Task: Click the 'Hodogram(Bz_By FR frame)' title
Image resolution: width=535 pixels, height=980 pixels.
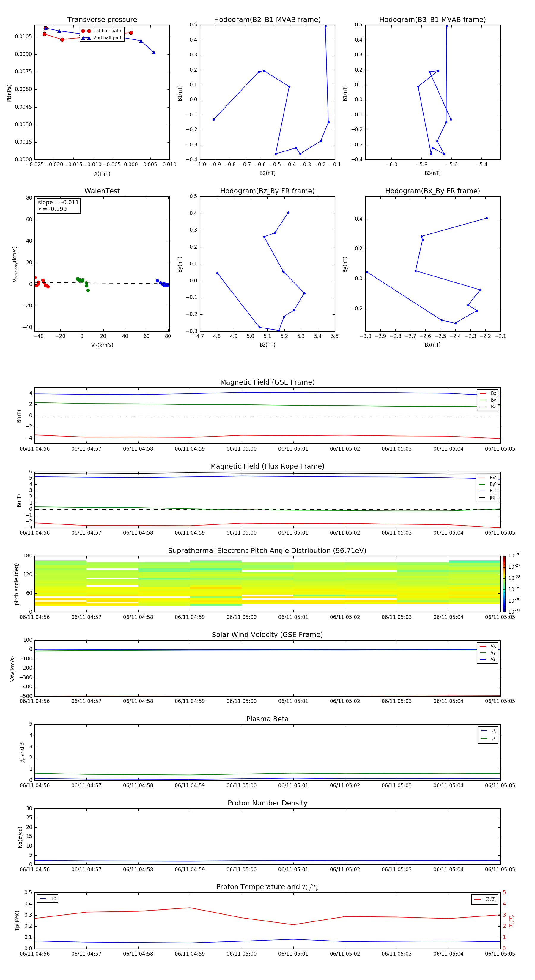Action: click(x=267, y=191)
